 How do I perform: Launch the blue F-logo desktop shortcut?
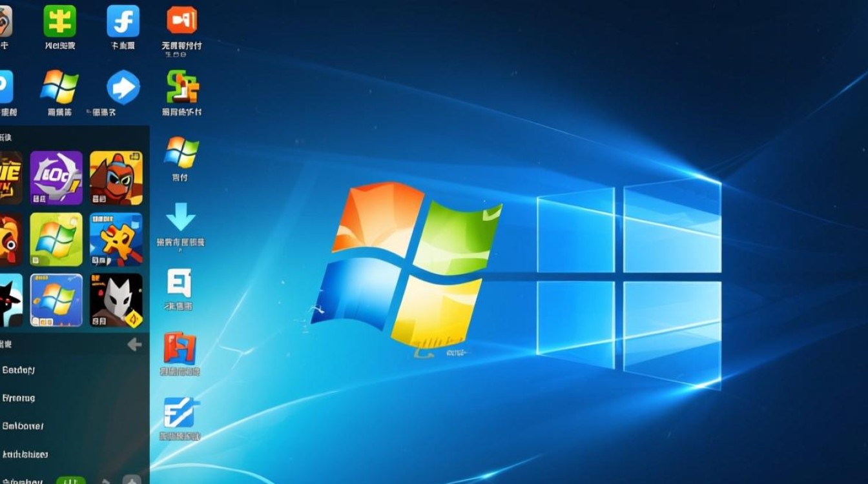pos(179,414)
